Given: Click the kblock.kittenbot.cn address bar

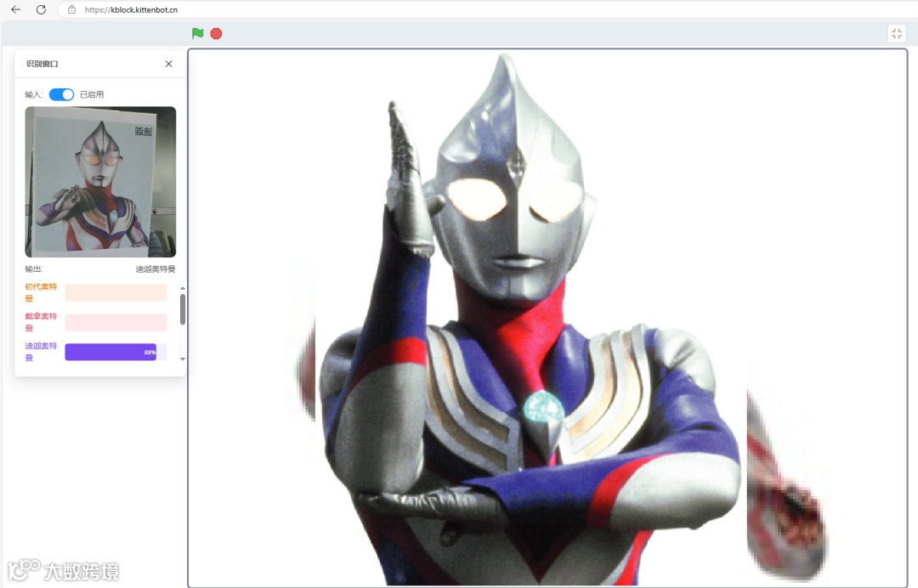Looking at the screenshot, I should pyautogui.click(x=486, y=9).
